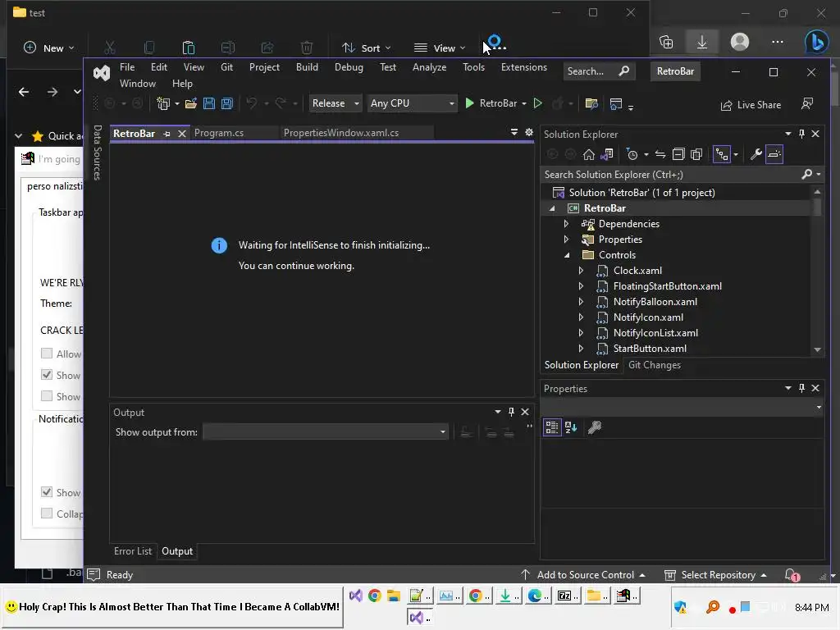Click Sort button in test Explorer window

click(x=367, y=48)
